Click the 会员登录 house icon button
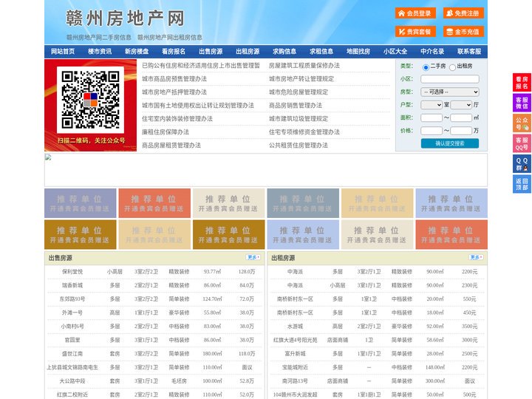532x399 pixels. point(415,13)
